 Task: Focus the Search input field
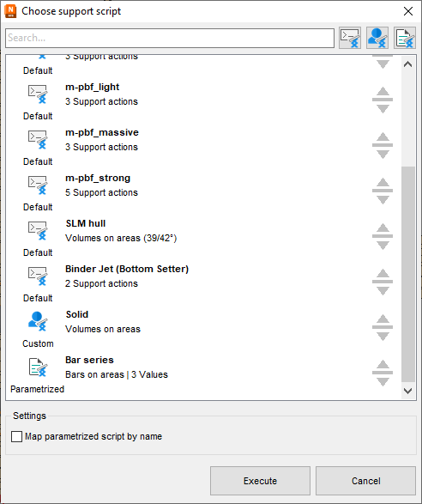click(170, 38)
